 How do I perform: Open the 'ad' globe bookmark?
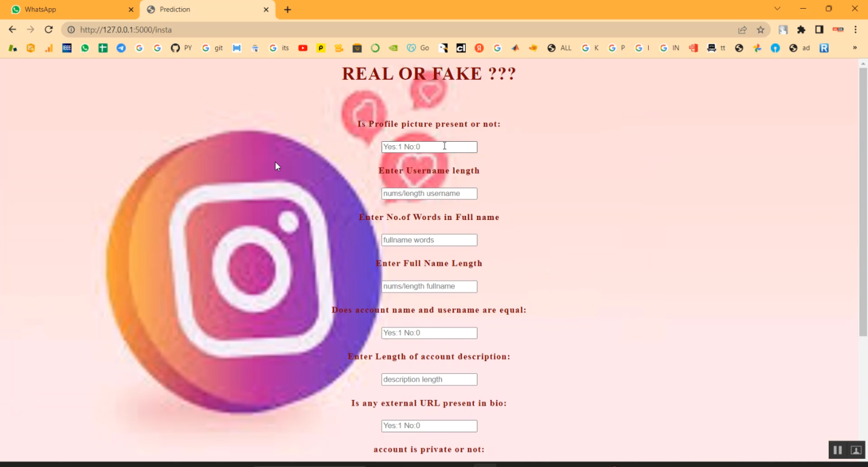point(800,48)
